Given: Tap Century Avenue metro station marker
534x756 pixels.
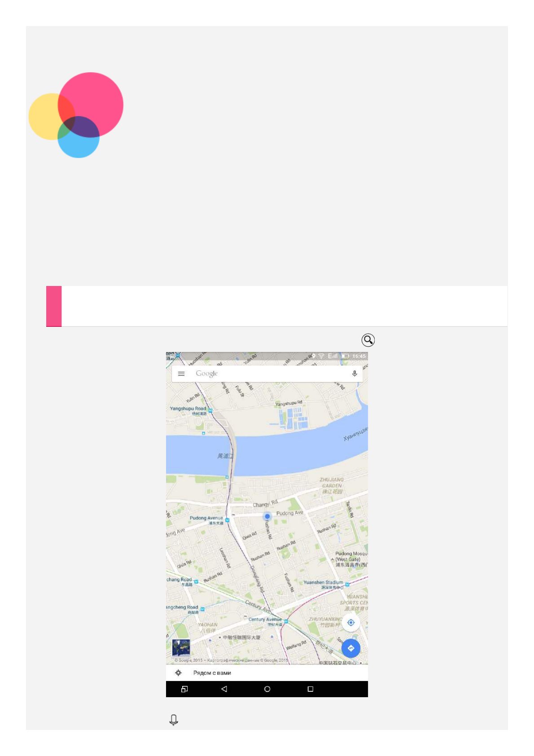Looking at the screenshot, I should tap(286, 622).
